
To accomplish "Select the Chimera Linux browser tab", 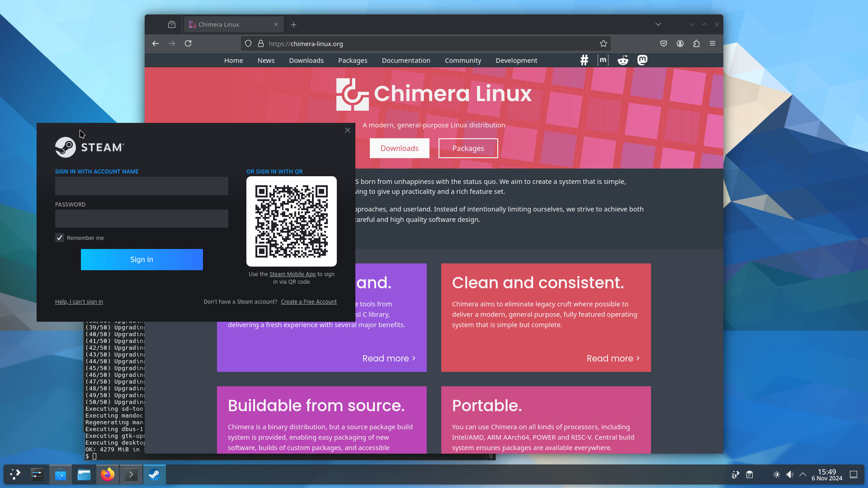I will pos(234,24).
